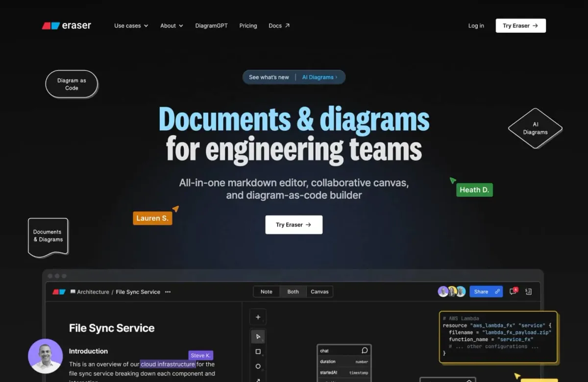This screenshot has height=382, width=588.
Task: Open the document outline icon
Action: click(528, 291)
